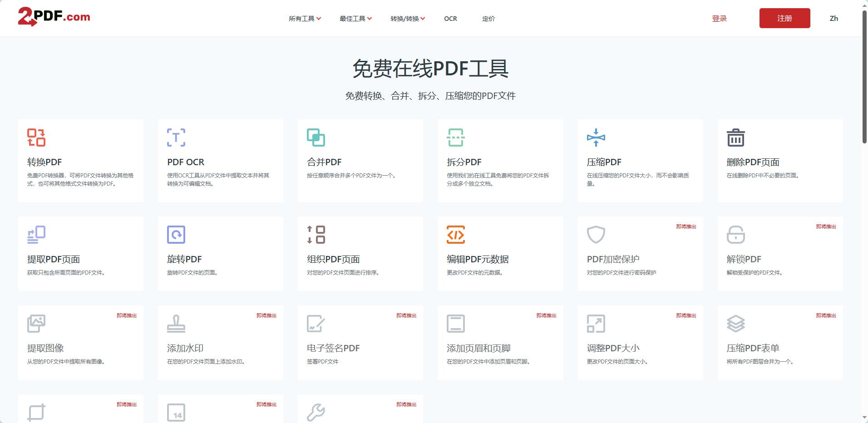The width and height of the screenshot is (868, 423).
Task: Select the 转换PDF tool icon
Action: (x=36, y=138)
